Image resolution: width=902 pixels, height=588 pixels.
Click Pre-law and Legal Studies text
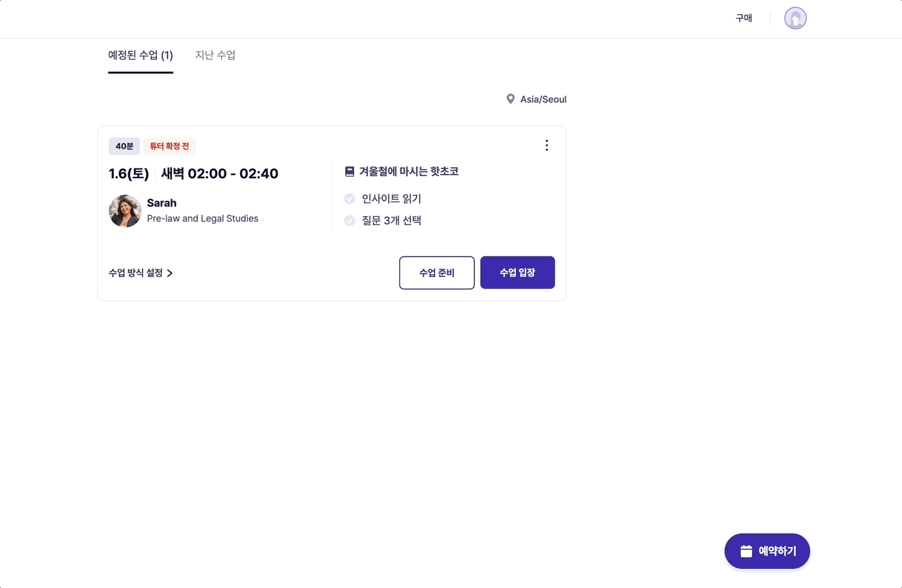(203, 219)
